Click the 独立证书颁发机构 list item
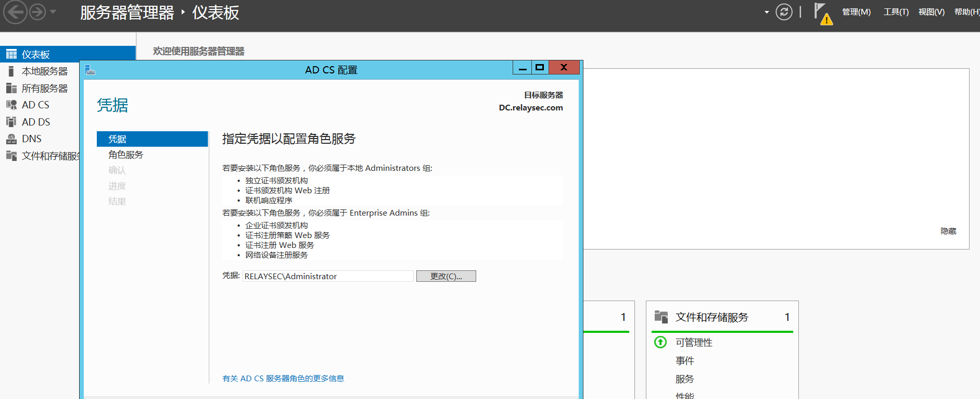Viewport: 980px width, 399px height. click(276, 181)
